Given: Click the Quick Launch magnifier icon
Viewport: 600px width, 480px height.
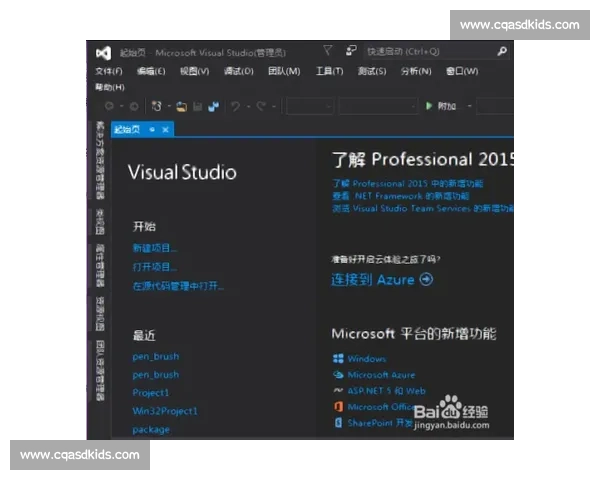Looking at the screenshot, I should [502, 51].
